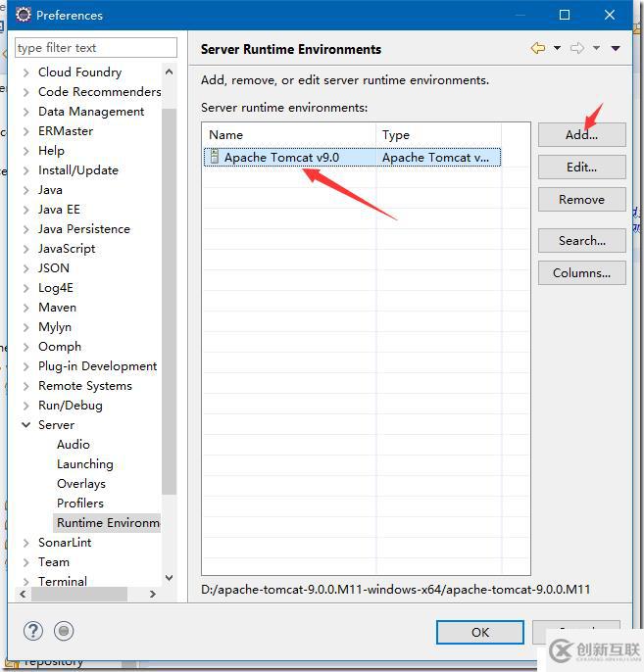Screen dimensions: 644x672
Task: Open Log4E preferences
Action: pyautogui.click(x=55, y=288)
